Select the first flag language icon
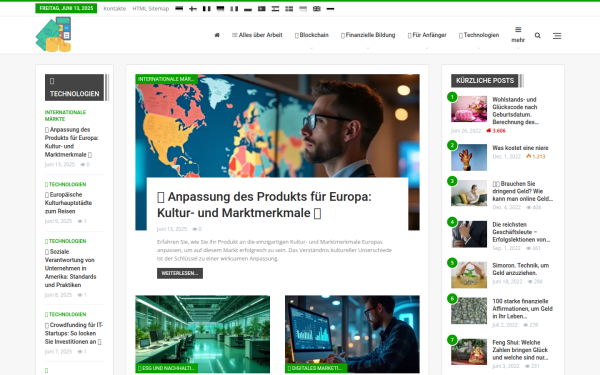This screenshot has height=375, width=600. point(179,8)
